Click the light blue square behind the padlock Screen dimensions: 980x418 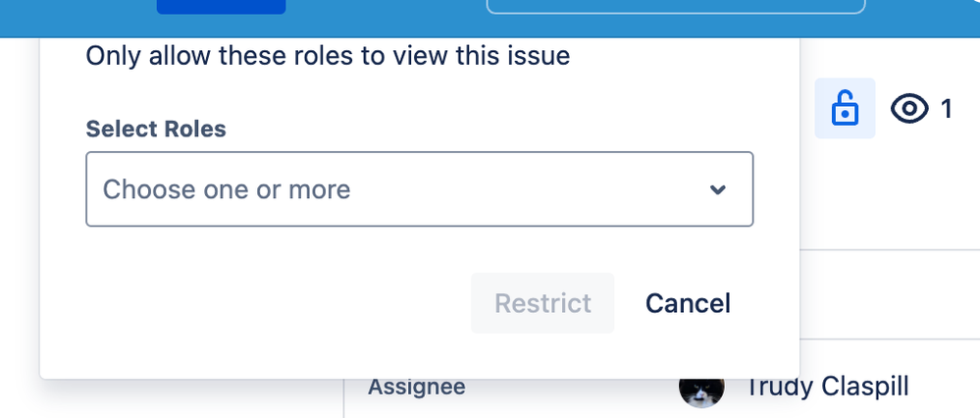click(x=845, y=108)
